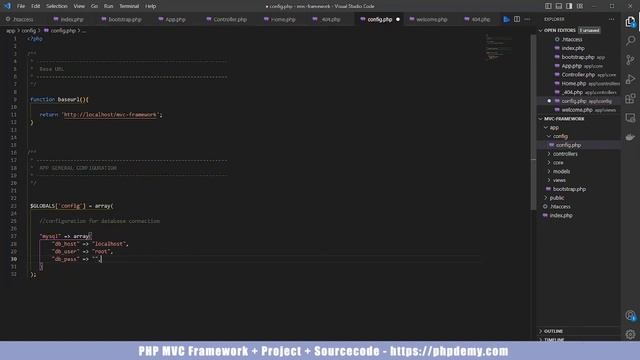Click line number 30 in the gutter

pyautogui.click(x=13, y=259)
